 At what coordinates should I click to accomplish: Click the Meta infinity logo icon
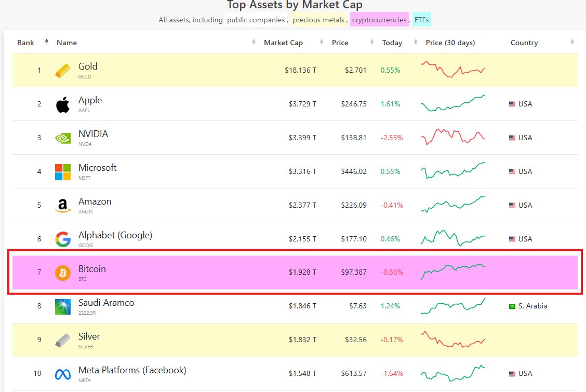tap(62, 374)
